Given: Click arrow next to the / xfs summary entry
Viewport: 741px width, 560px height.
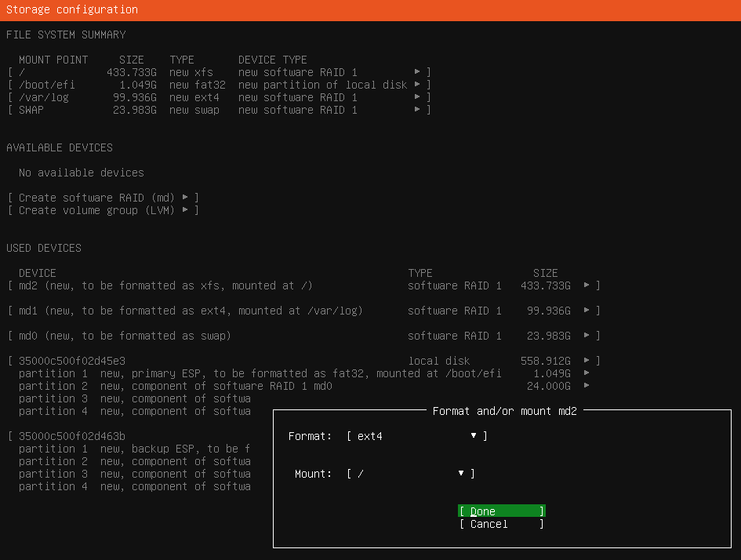Looking at the screenshot, I should pos(417,72).
